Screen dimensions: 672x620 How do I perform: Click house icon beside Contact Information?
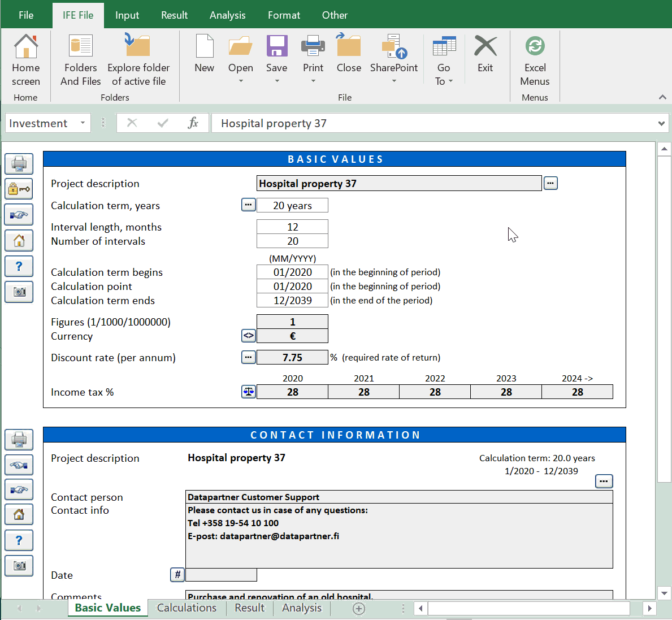(x=19, y=514)
